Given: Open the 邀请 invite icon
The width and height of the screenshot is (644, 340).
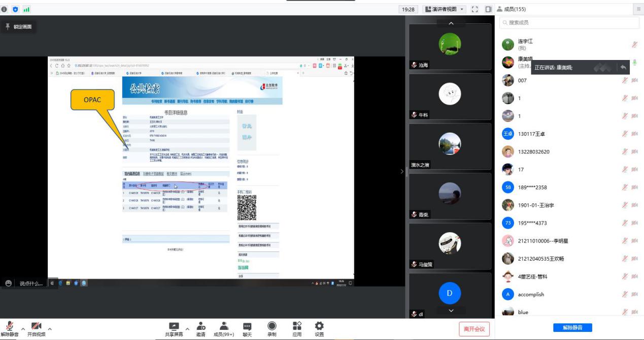Looking at the screenshot, I should pyautogui.click(x=201, y=326).
